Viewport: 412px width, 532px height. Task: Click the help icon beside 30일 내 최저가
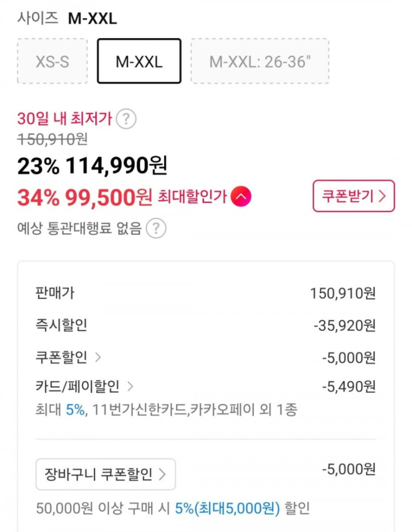click(x=128, y=119)
